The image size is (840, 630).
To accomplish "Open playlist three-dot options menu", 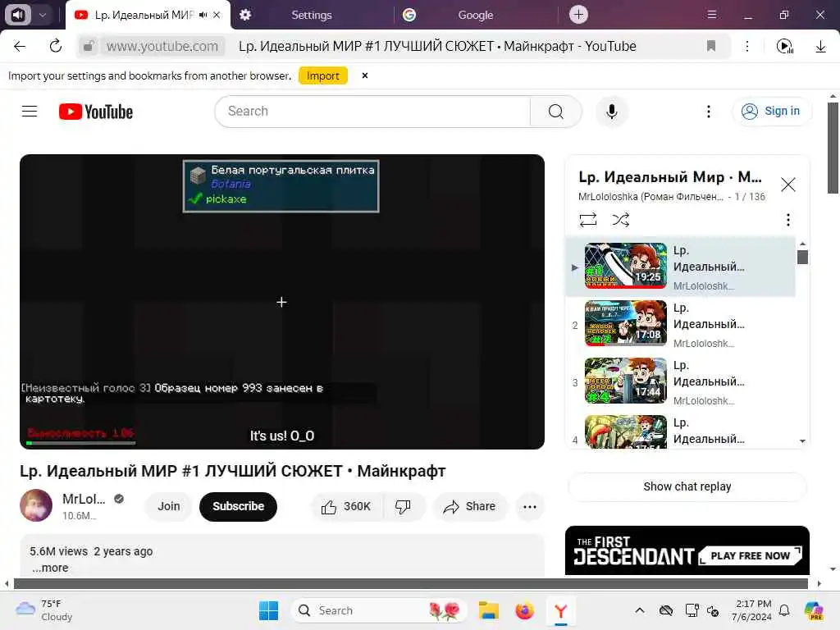I will click(787, 220).
